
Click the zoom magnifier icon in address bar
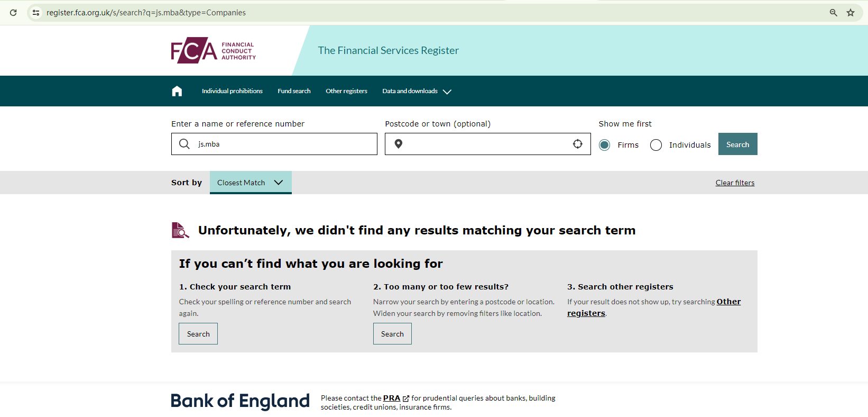coord(833,13)
